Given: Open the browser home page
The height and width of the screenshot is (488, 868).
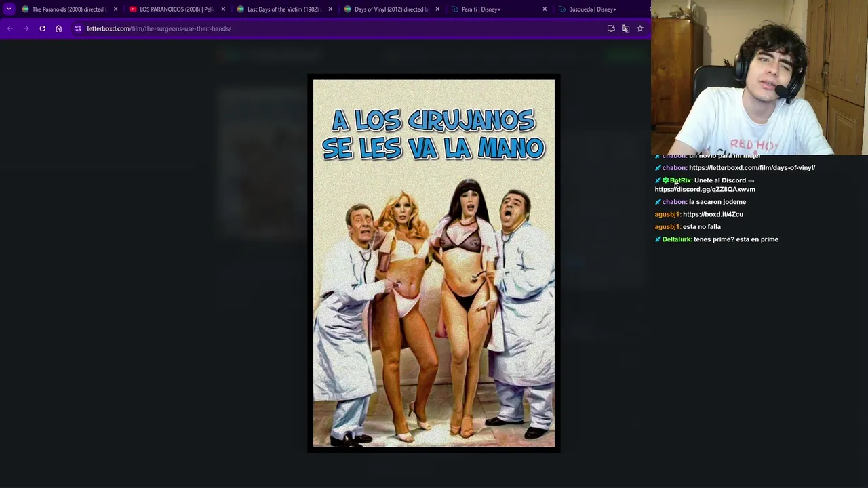Looking at the screenshot, I should (58, 28).
